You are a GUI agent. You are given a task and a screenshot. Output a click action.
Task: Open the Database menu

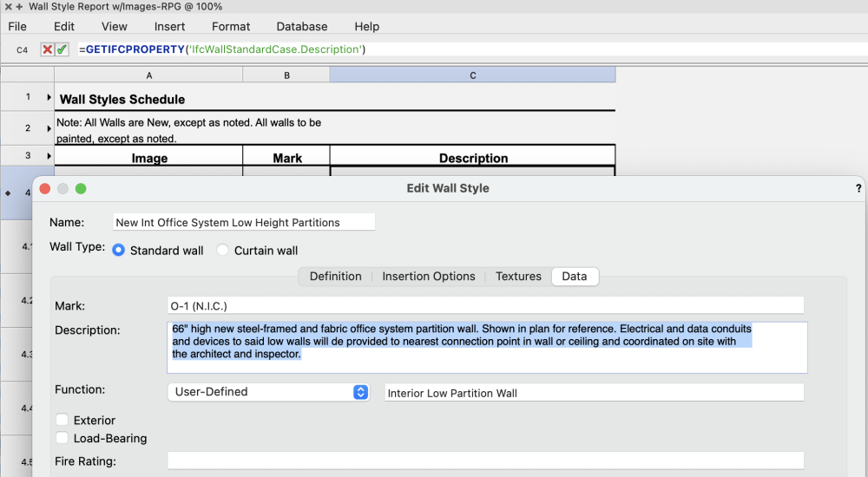(x=302, y=27)
